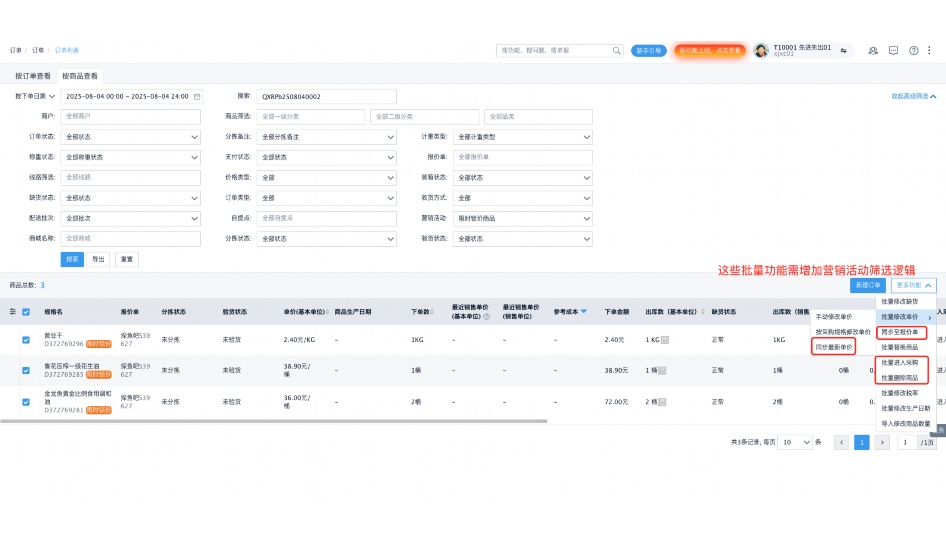This screenshot has width=946, height=545.
Task: Toggle the select-all checkbox in table header
Action: pos(26,311)
